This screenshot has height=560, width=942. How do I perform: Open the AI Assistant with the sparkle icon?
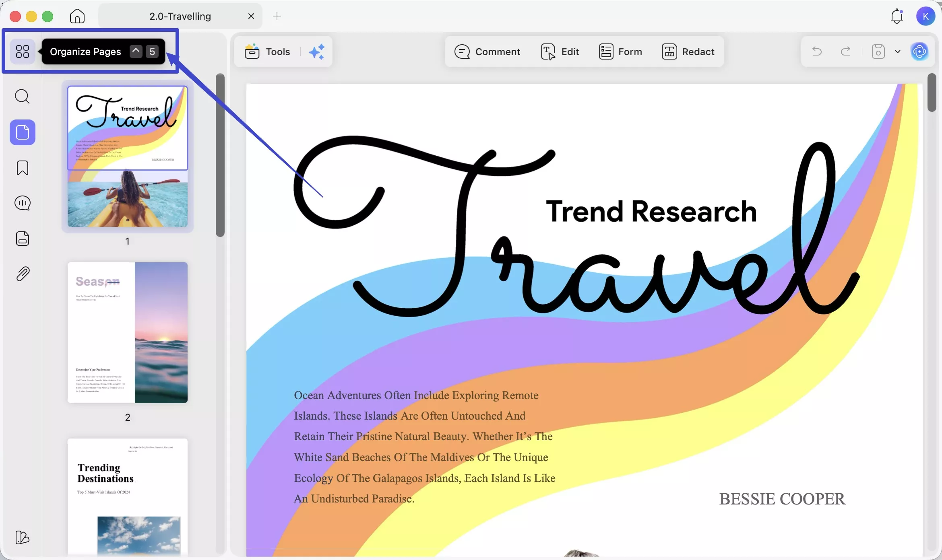tap(317, 51)
